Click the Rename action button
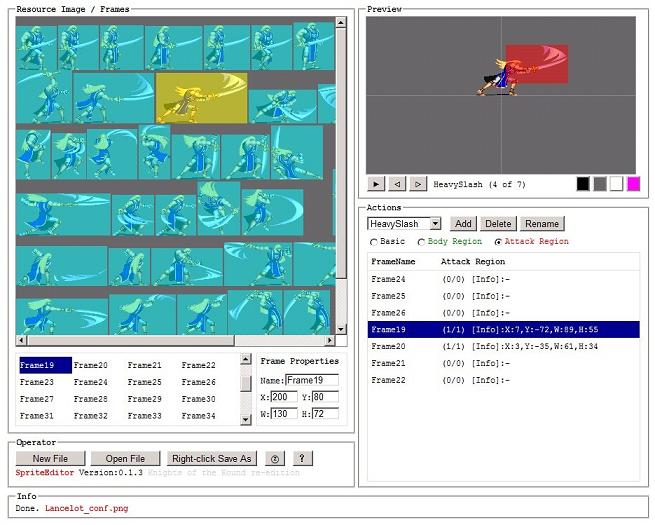Viewport: 655px width, 525px height. pyautogui.click(x=542, y=224)
